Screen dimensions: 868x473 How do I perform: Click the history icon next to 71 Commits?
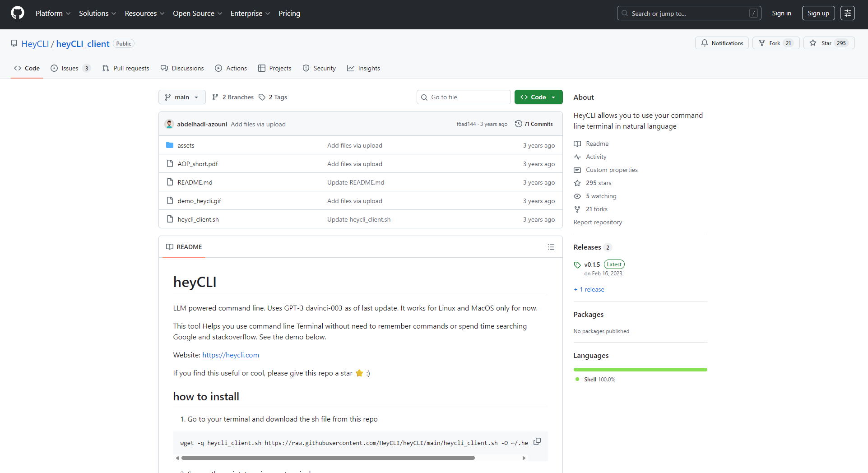[518, 123]
